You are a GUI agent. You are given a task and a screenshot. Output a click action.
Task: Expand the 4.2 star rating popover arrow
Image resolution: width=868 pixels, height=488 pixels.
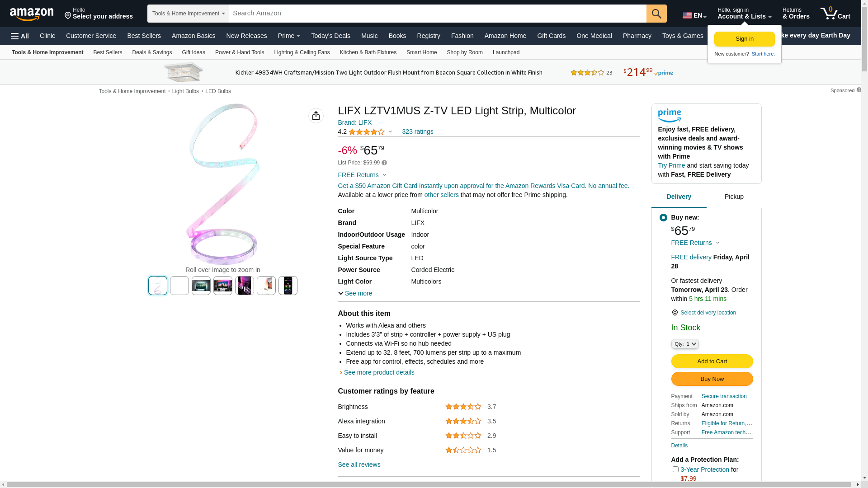point(390,132)
